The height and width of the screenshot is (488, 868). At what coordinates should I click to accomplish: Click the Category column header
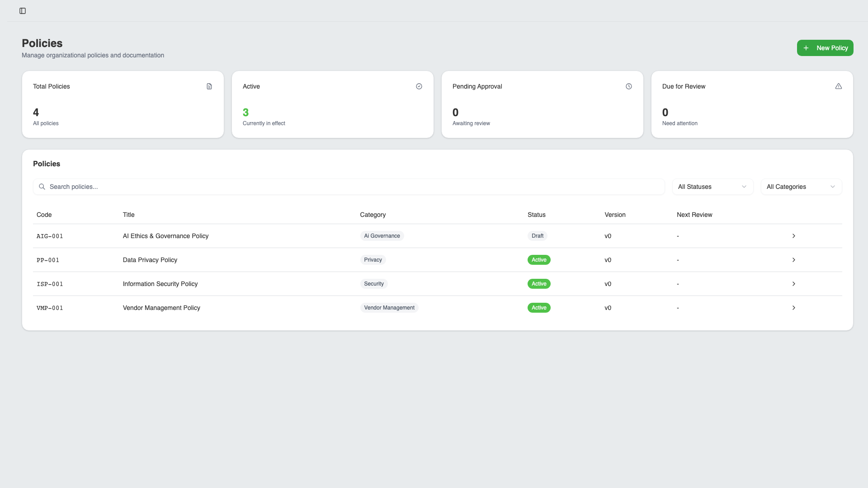373,215
